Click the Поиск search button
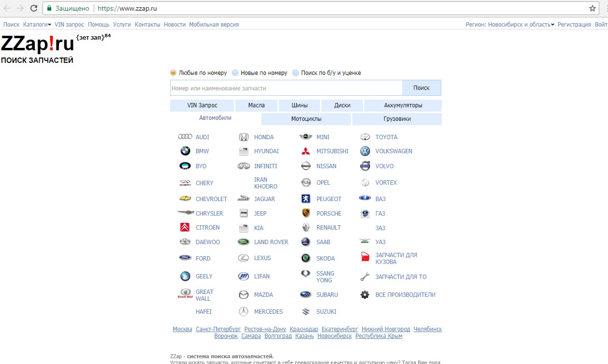Image resolution: width=608 pixels, height=364 pixels. tap(421, 88)
